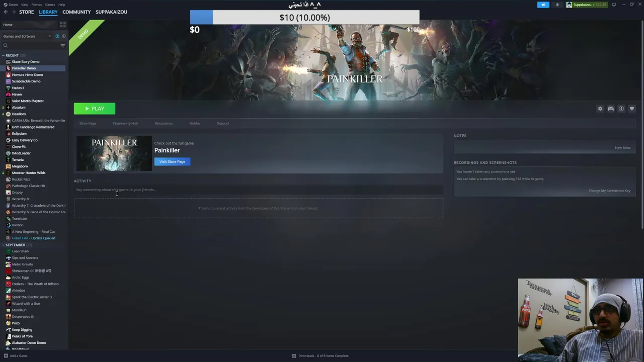Select Grim Fandango Remastered entry
The height and width of the screenshot is (362, 644).
34,127
